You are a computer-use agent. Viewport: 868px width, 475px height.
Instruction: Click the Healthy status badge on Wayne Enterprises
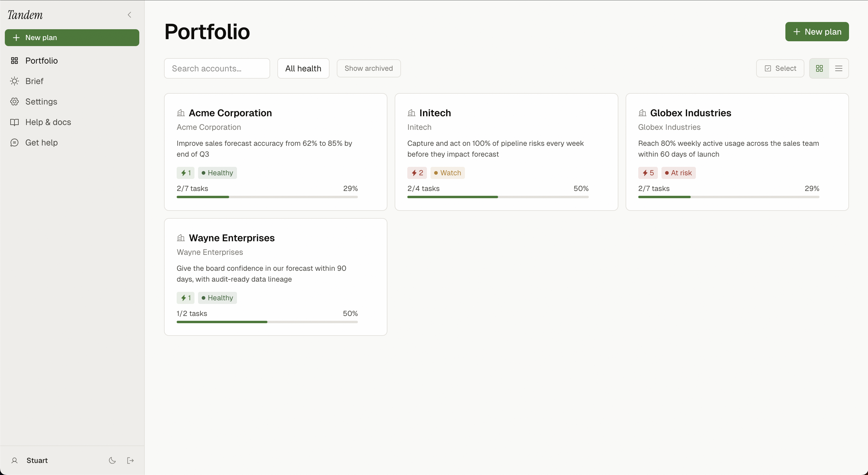pyautogui.click(x=217, y=298)
